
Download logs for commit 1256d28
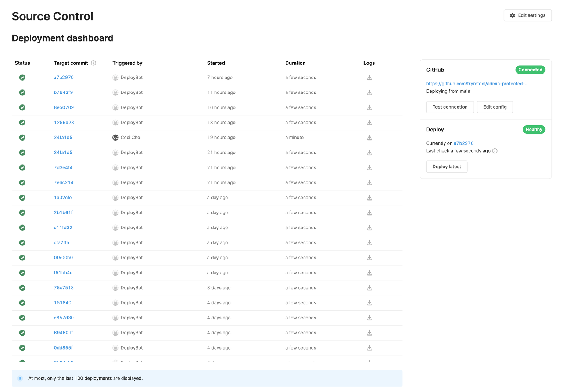coord(369,123)
